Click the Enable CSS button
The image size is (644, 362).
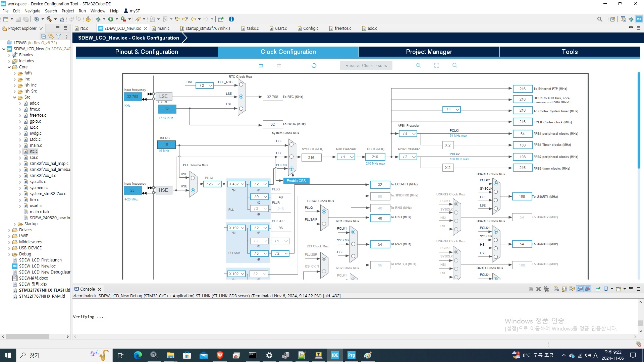tap(296, 181)
